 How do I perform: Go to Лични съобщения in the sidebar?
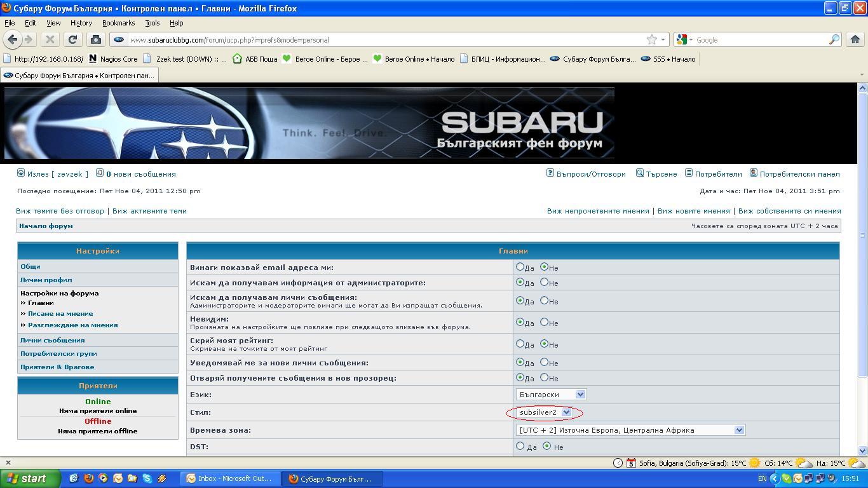pos(52,340)
